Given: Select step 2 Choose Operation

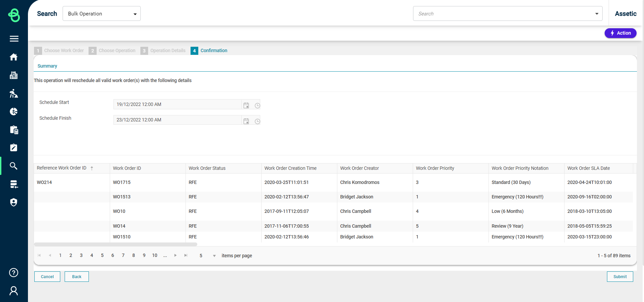Looking at the screenshot, I should tap(112, 50).
